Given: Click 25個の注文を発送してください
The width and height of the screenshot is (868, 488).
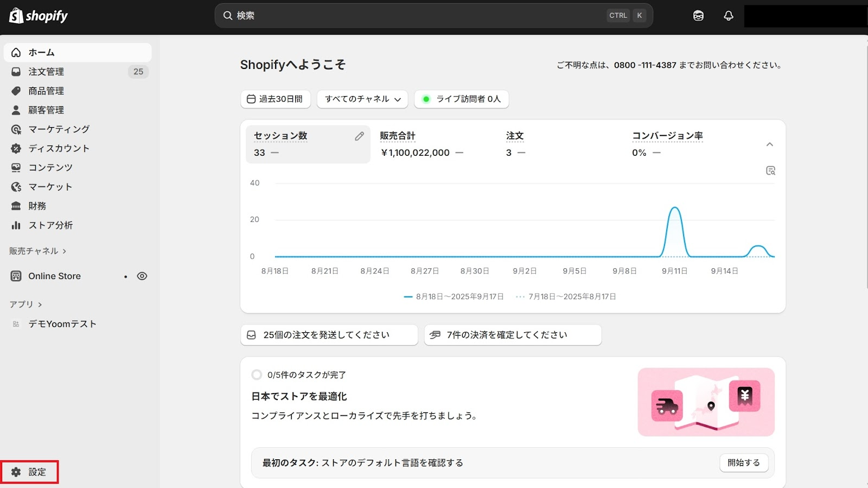Looking at the screenshot, I should coord(329,335).
